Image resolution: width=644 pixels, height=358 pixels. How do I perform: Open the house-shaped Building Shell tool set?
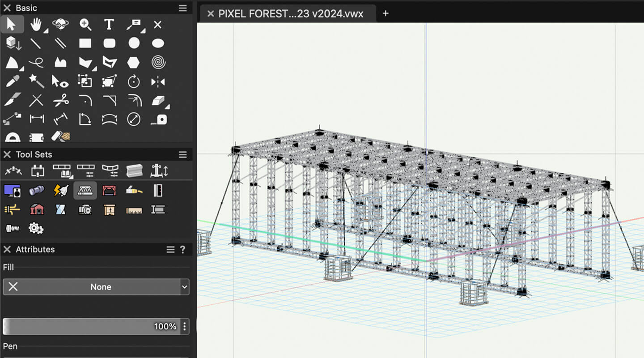click(36, 209)
